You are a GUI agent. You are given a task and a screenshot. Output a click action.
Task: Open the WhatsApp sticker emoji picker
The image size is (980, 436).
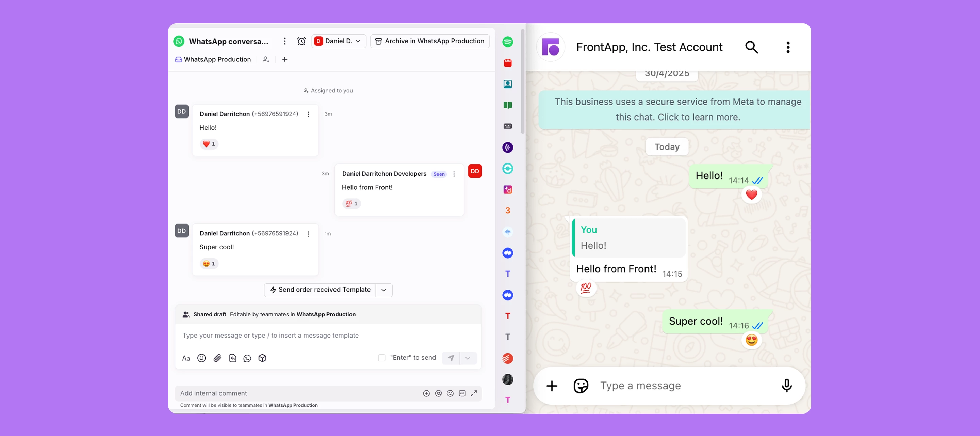(x=581, y=386)
